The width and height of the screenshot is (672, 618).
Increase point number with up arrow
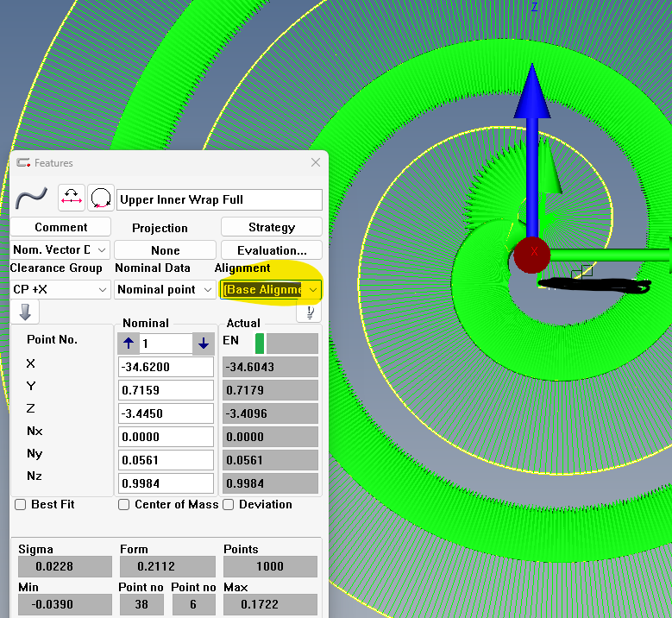[x=129, y=344]
